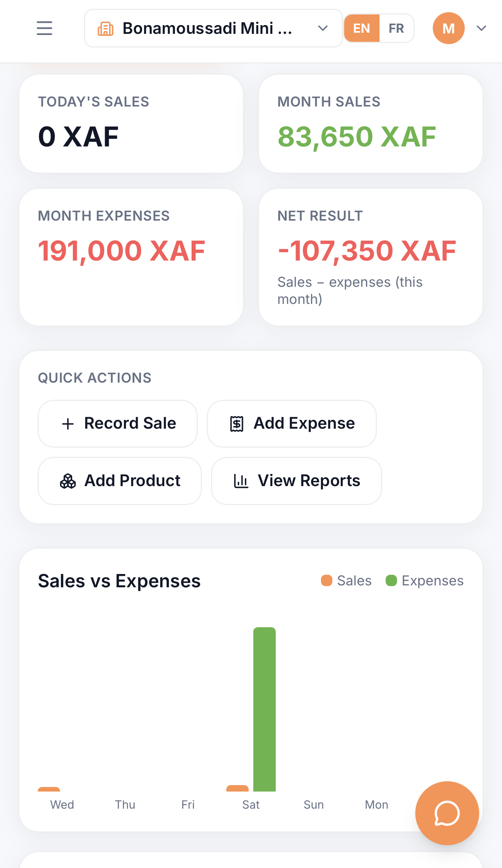The height and width of the screenshot is (868, 502).
Task: Click the bar chart icon on View Reports
Action: pyautogui.click(x=241, y=481)
